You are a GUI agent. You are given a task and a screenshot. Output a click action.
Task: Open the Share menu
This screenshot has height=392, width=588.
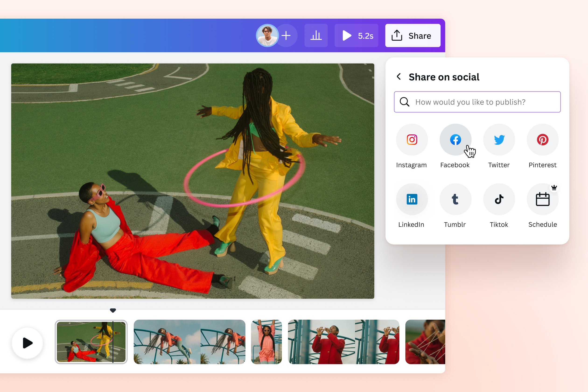(x=413, y=35)
